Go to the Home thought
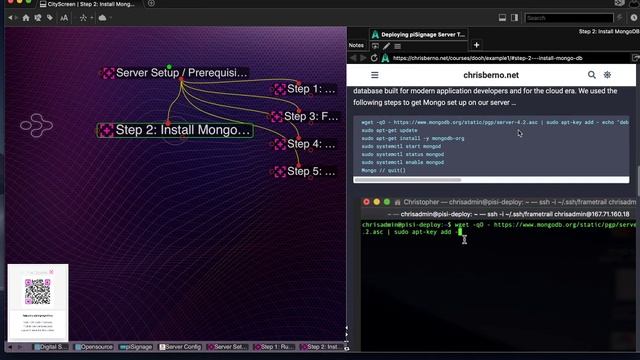640x360 pixels. pyautogui.click(x=26, y=18)
